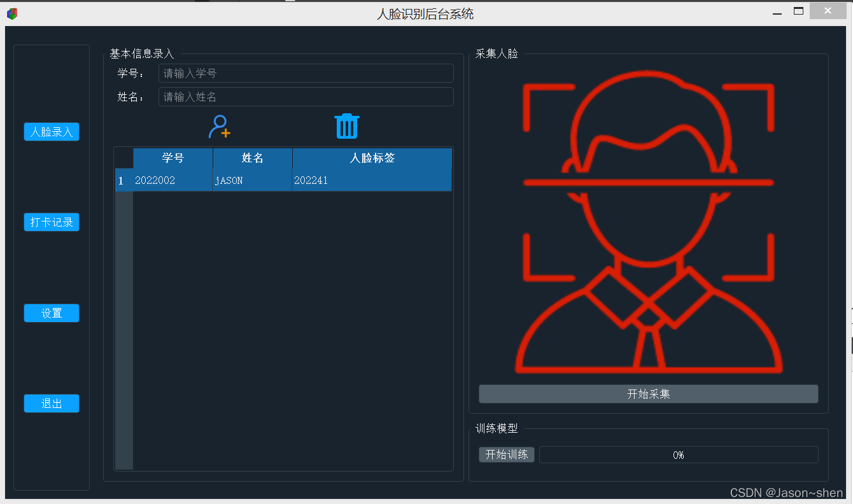Viewport: 853px width, 504px height.
Task: Click the 0% training progress bar
Action: [679, 454]
